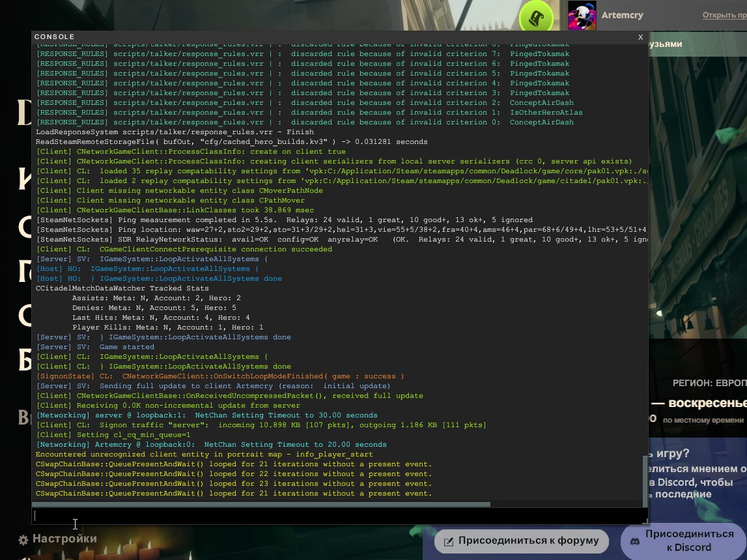Click 'LoadResponseSystem ... Finish' line
747x560 pixels.
[x=175, y=132]
